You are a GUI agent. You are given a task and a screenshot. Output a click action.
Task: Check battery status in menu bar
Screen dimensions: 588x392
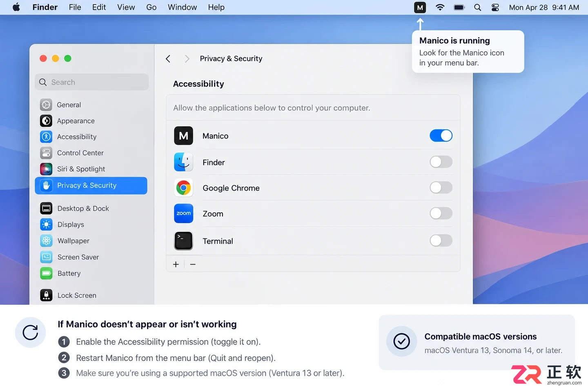(x=459, y=7)
